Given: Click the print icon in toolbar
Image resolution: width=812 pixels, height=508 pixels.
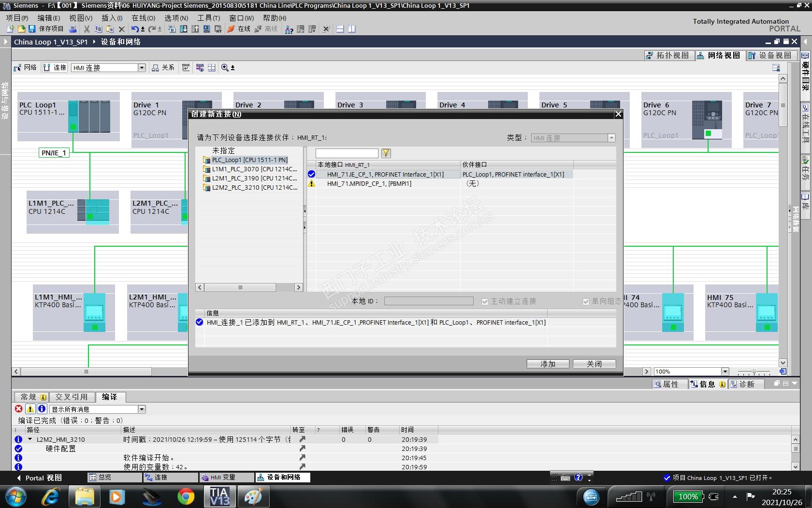Looking at the screenshot, I should click(x=73, y=29).
